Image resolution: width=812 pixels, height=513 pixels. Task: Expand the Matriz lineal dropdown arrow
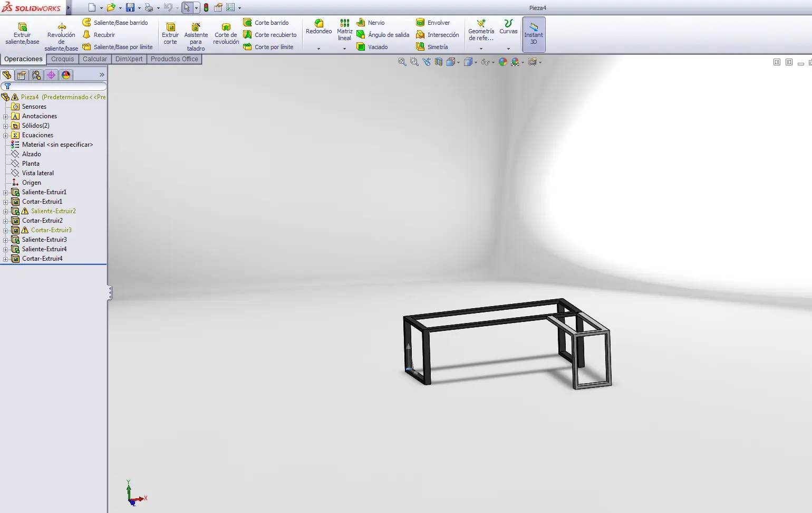344,49
